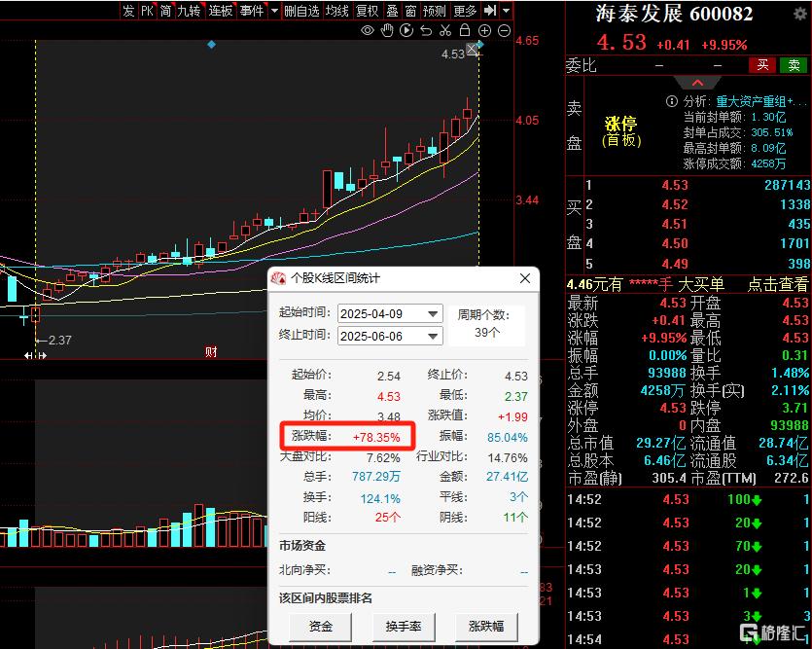Viewport: 812px width, 649px height.
Task: Click the 总手 787.29万 value in dialog
Action: pyautogui.click(x=376, y=477)
